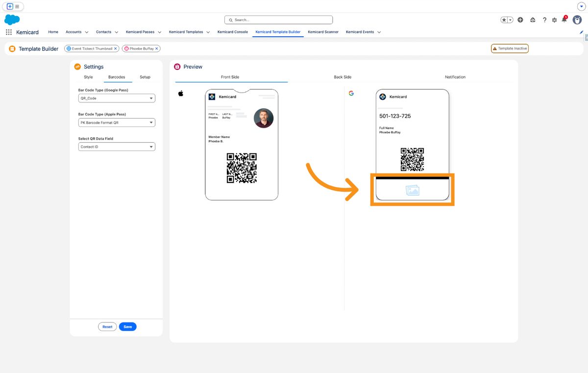Image resolution: width=588 pixels, height=373 pixels.
Task: Select the Notification preview tab
Action: pyautogui.click(x=455, y=77)
